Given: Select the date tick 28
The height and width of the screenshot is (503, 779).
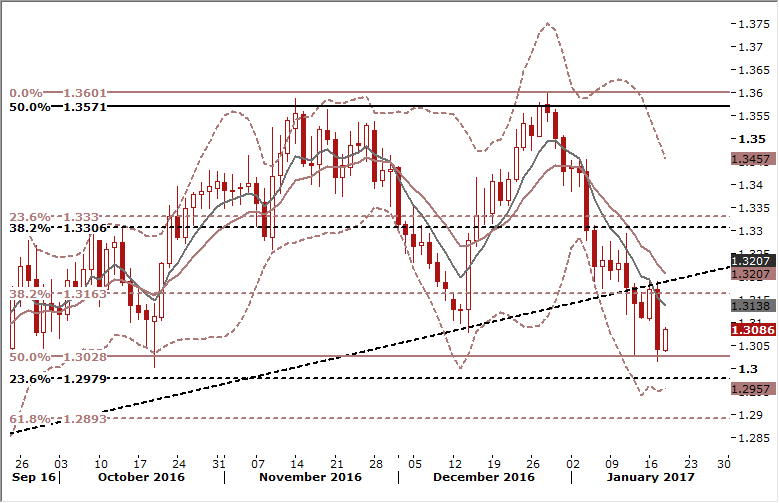Looking at the screenshot, I should (x=376, y=464).
